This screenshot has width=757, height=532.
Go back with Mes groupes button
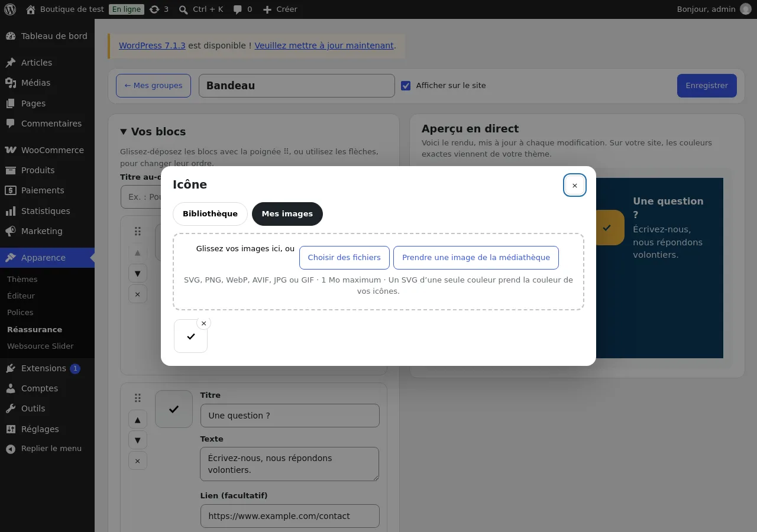tap(153, 86)
